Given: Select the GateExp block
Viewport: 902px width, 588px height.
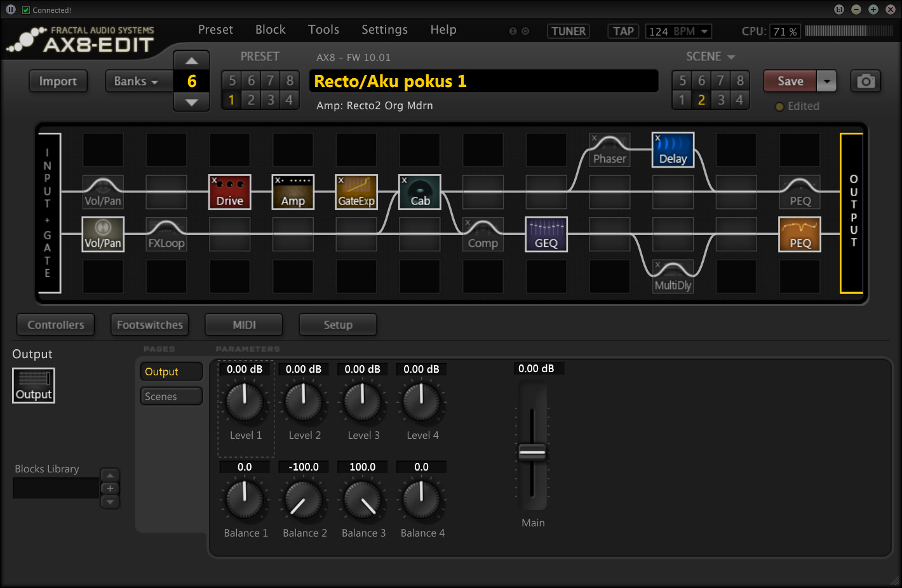Looking at the screenshot, I should tap(356, 192).
